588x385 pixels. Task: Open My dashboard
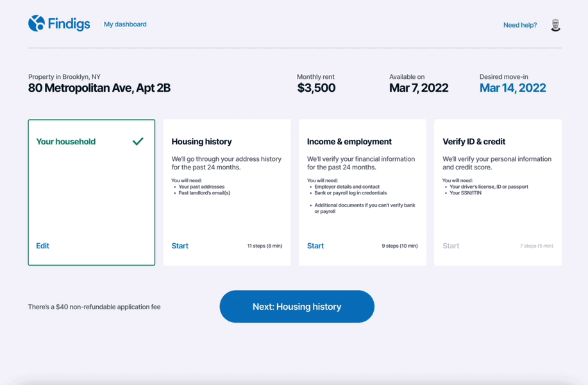coord(125,24)
